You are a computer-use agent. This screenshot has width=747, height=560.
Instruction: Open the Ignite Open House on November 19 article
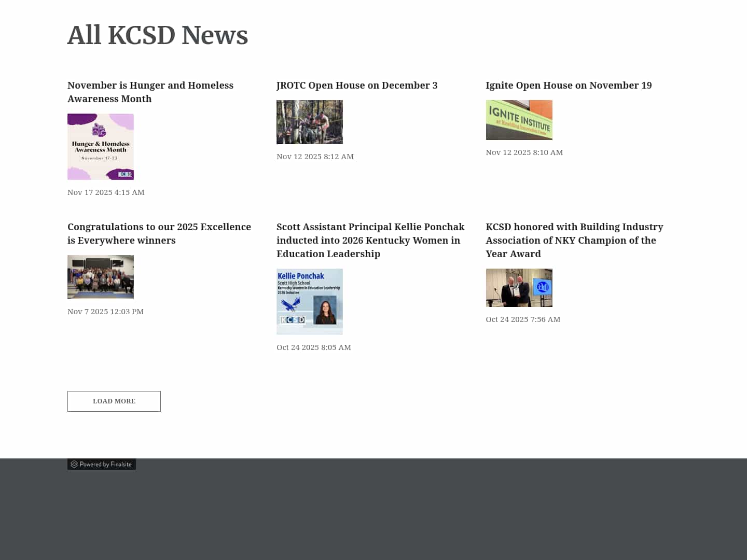[x=569, y=85]
